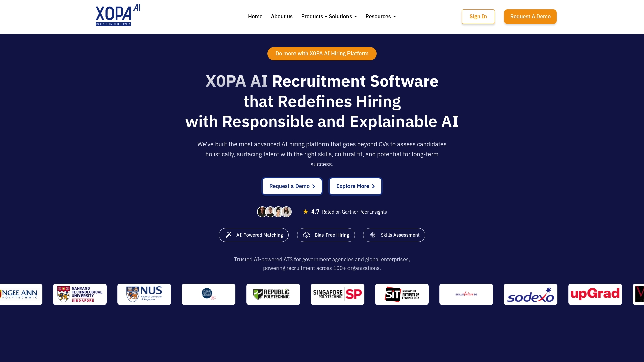Select the Skills Assessment pill
Screen dimensions: 644x362
click(394, 235)
